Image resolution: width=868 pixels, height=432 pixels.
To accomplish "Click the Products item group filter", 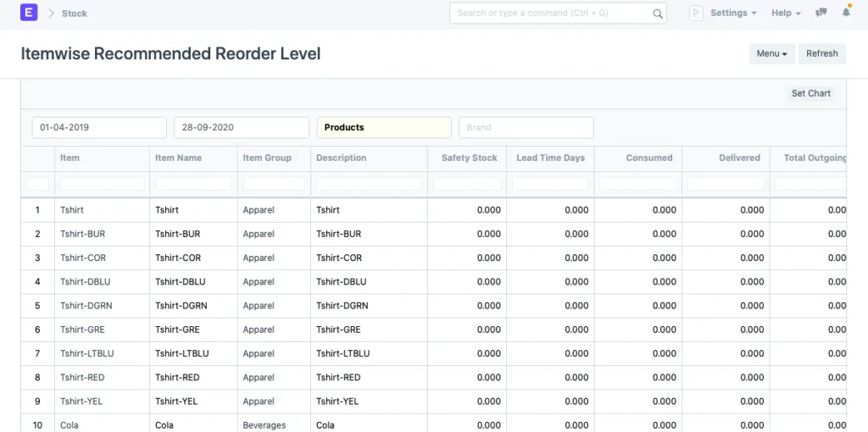I will click(x=384, y=127).
